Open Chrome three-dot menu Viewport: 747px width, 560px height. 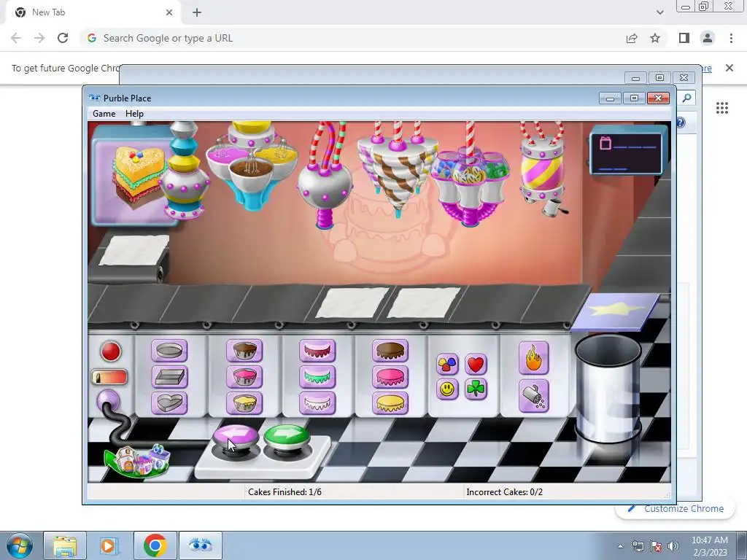[x=731, y=38]
